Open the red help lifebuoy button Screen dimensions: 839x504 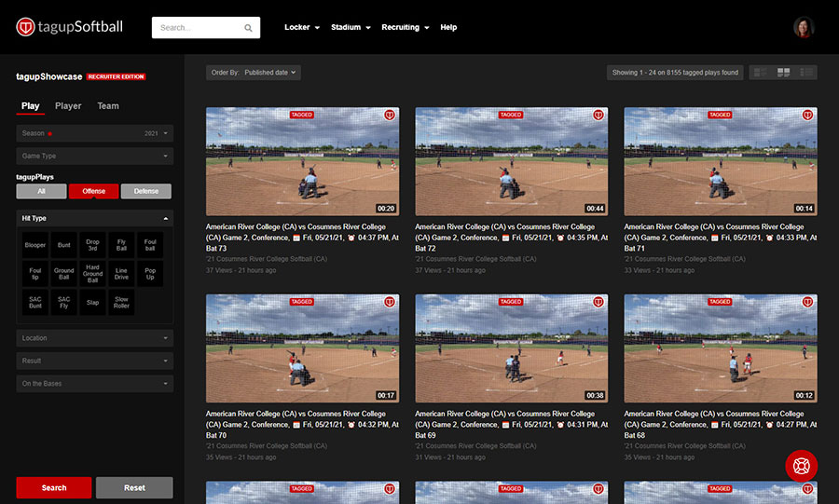click(801, 466)
